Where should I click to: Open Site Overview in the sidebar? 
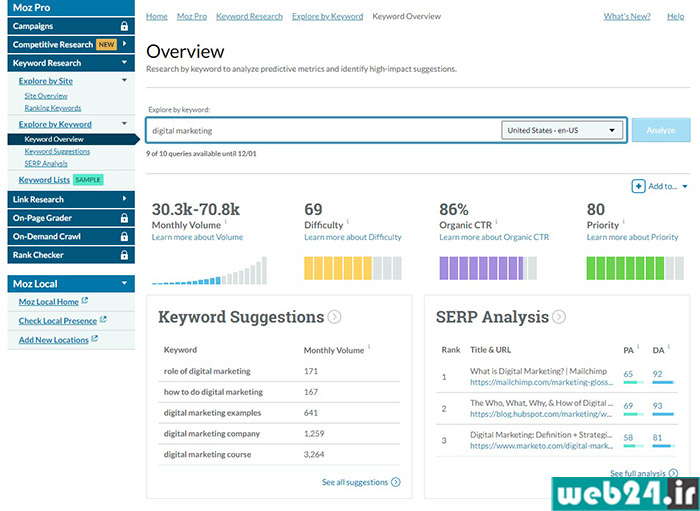[x=46, y=96]
